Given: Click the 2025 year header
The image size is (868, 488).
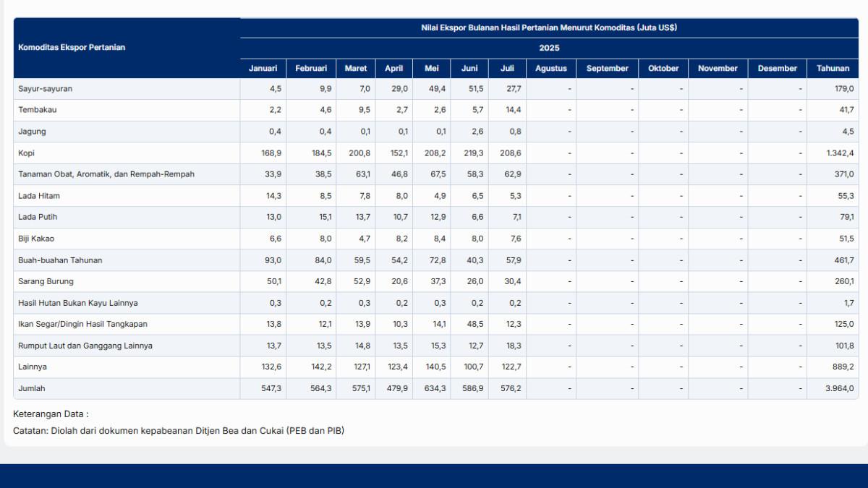Looking at the screenshot, I should click(549, 48).
